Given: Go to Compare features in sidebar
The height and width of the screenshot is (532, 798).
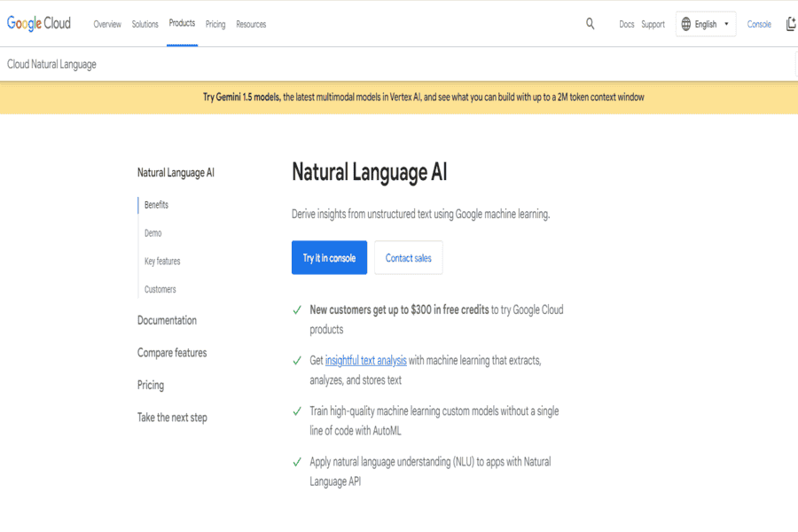Looking at the screenshot, I should click(172, 353).
